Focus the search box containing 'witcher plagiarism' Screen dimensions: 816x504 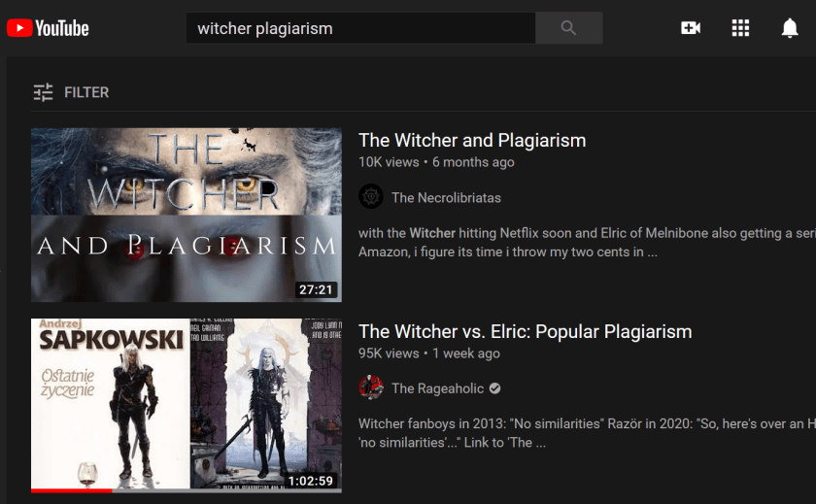tap(359, 28)
